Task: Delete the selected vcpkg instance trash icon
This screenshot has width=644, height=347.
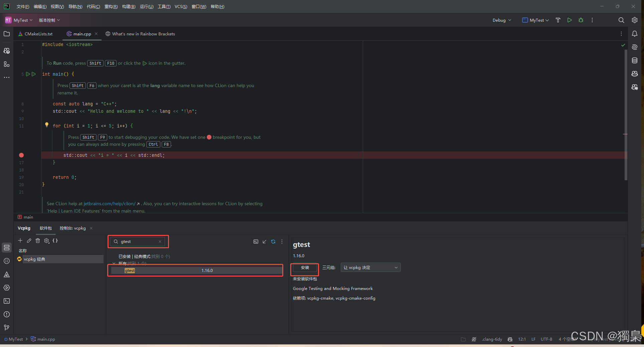Action: click(x=38, y=241)
